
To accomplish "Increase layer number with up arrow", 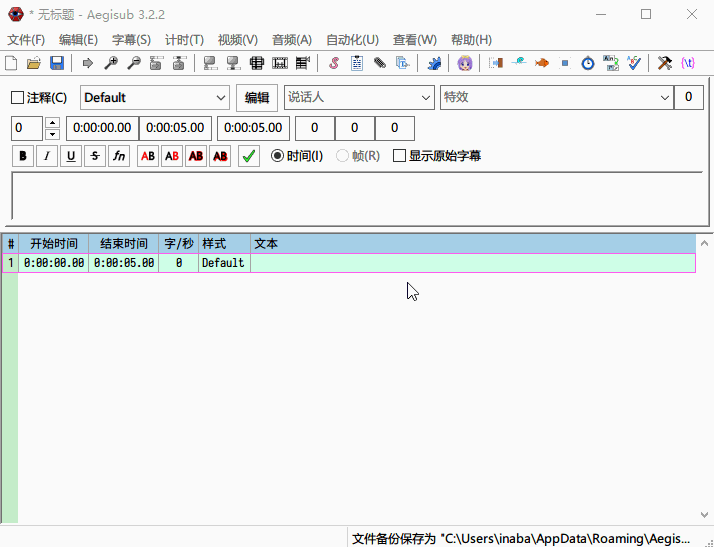I will click(x=53, y=123).
